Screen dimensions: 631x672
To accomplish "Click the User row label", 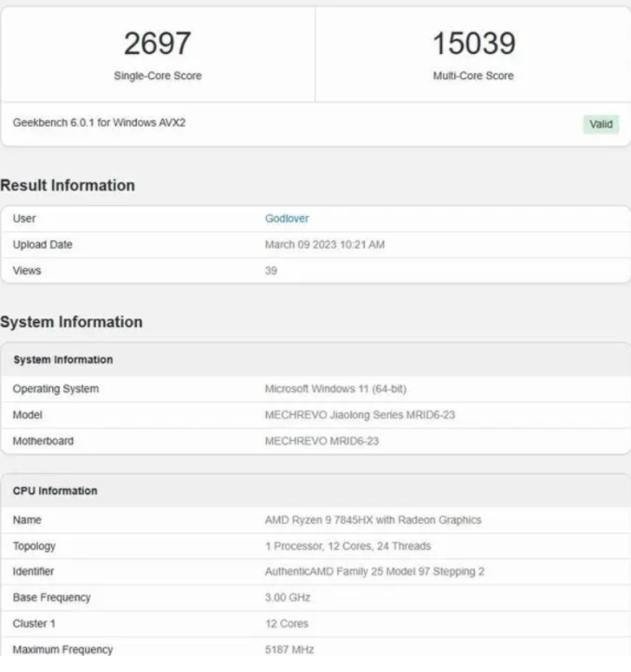I will point(24,219).
